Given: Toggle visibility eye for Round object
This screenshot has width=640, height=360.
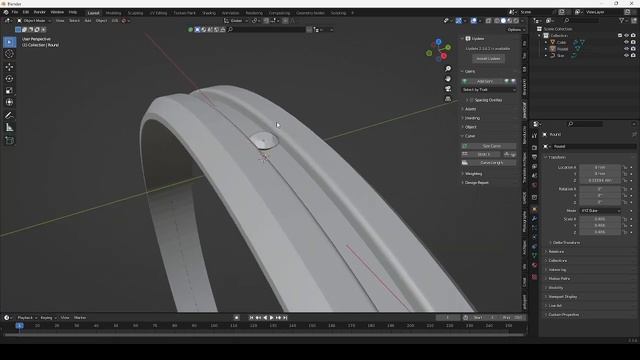Looking at the screenshot, I should click(627, 49).
